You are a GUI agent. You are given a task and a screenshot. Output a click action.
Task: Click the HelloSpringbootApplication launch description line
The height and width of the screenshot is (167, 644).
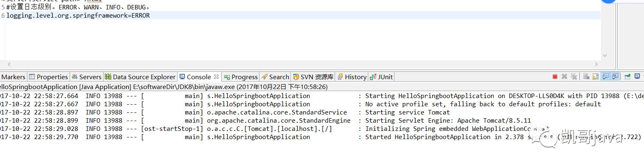point(164,87)
